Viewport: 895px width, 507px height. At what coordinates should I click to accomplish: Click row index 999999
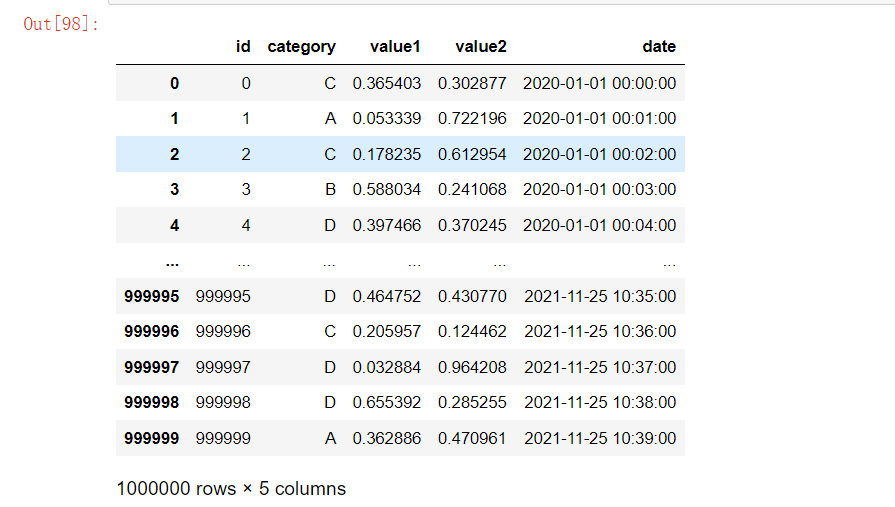pos(151,438)
